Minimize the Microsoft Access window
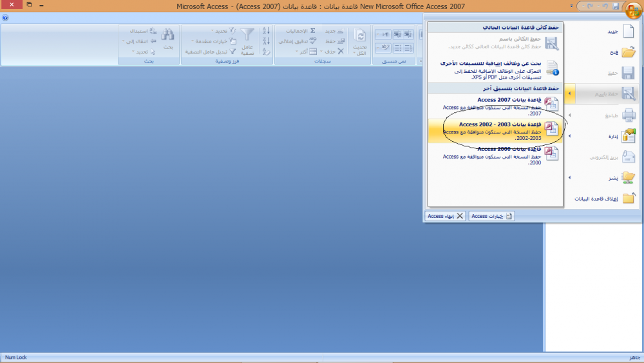 coord(41,5)
